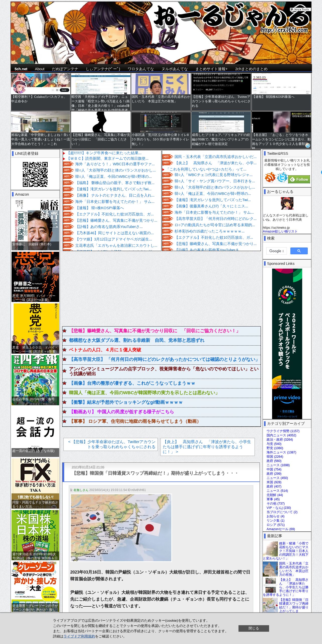Image resolution: width=322 pixels, height=644 pixels.
Task: Open the まとめサイト速報+ menu item
Action: [x=211, y=69]
